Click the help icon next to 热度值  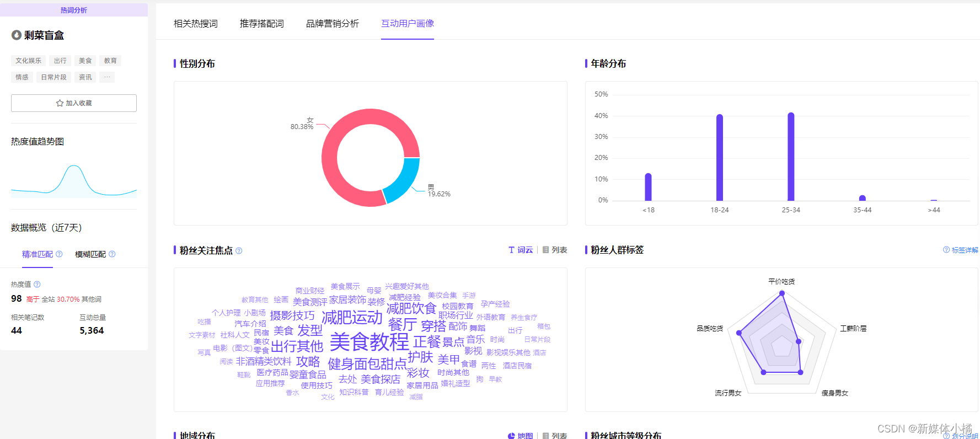click(37, 285)
